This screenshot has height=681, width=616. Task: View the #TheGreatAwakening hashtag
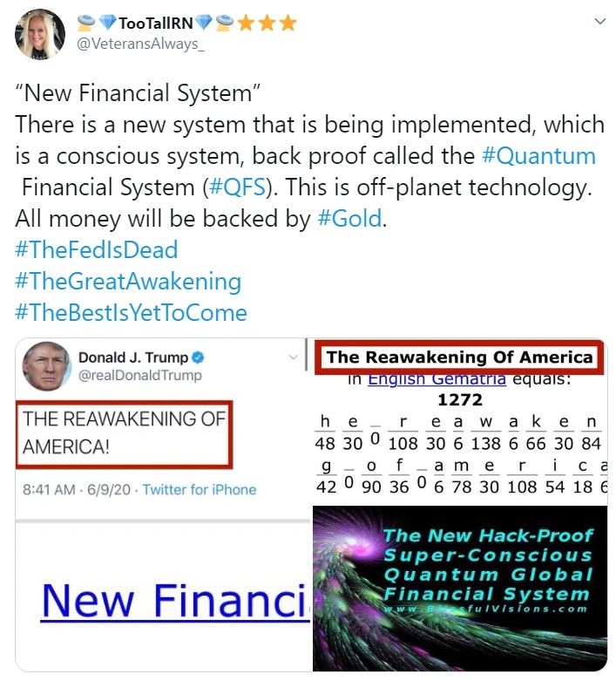[128, 282]
